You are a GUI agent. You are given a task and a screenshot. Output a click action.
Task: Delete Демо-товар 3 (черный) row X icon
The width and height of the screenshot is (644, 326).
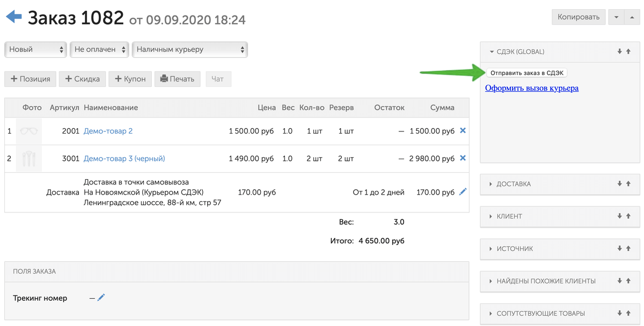[463, 158]
